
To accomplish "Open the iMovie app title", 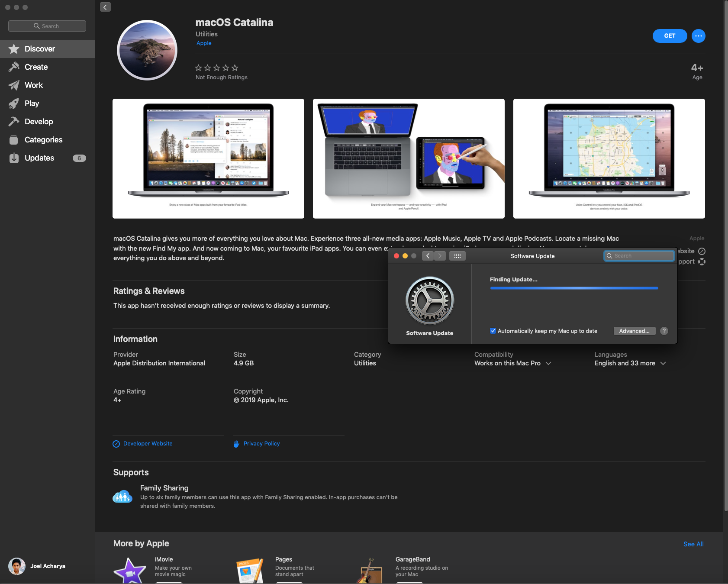I will tap(164, 559).
